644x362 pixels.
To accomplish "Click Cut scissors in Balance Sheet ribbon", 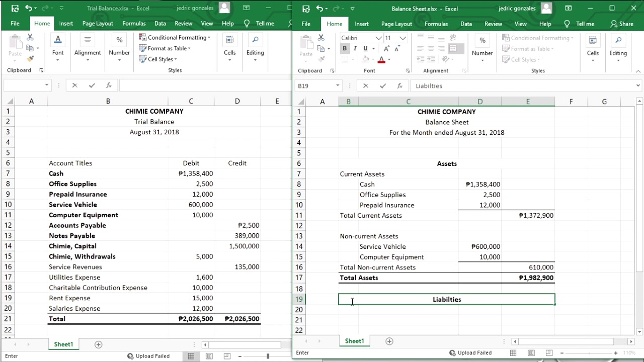I will point(320,38).
